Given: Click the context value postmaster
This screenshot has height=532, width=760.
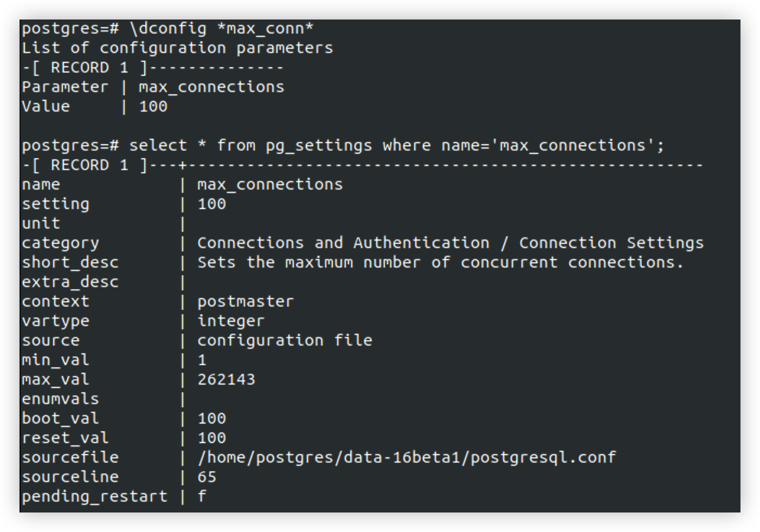Looking at the screenshot, I should [246, 301].
